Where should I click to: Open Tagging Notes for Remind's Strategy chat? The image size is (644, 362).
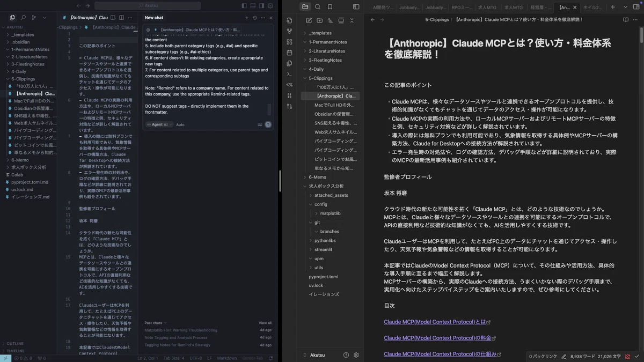click(177, 345)
